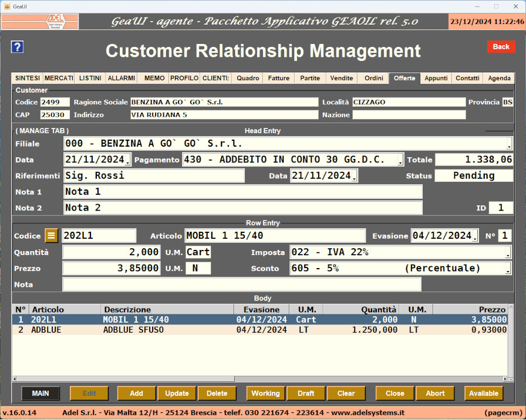526x420 pixels.
Task: Open the MEMO tab
Action: (x=154, y=78)
